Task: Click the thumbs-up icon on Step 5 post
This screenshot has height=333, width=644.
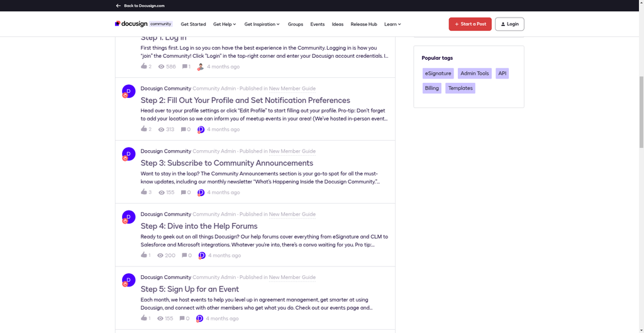Action: click(x=144, y=318)
